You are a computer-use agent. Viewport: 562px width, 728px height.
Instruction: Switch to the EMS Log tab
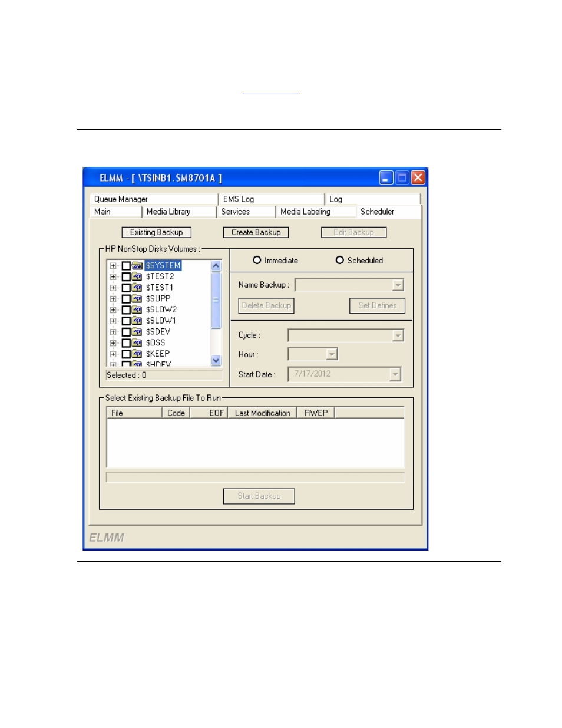point(272,199)
